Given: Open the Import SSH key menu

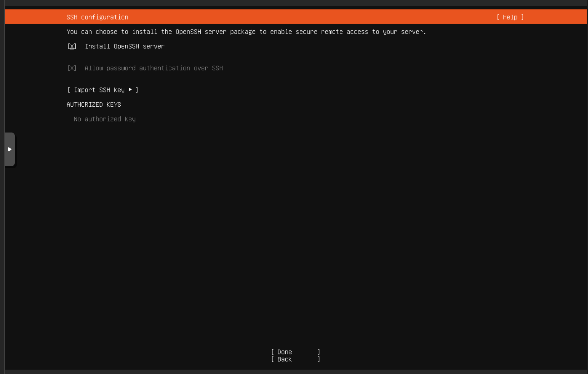Looking at the screenshot, I should point(102,90).
